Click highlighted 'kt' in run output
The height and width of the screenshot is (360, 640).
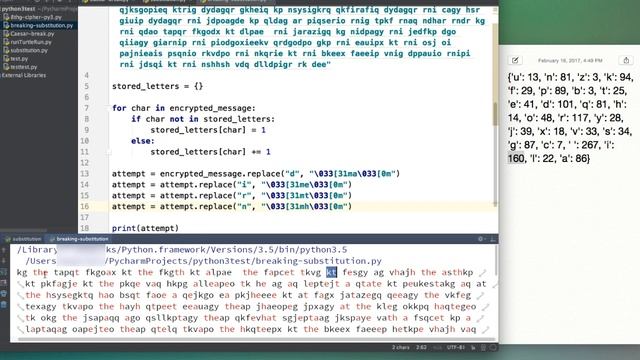point(331,272)
